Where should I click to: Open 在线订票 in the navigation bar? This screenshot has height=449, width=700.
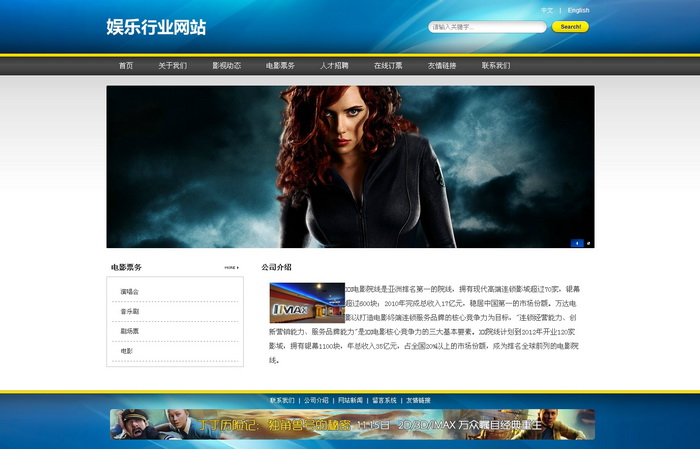388,66
